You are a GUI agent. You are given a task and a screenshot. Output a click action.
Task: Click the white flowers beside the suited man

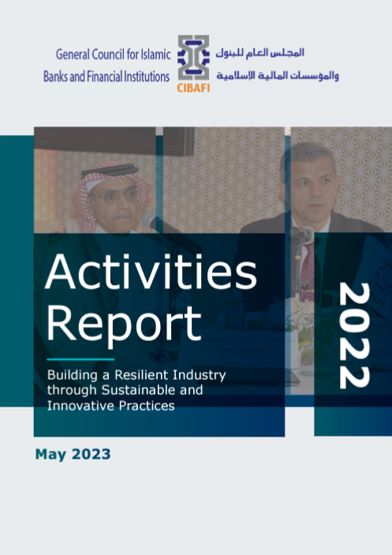[299, 315]
